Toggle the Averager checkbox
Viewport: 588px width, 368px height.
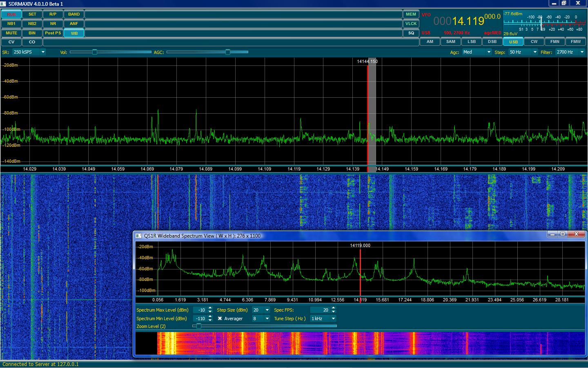[220, 319]
